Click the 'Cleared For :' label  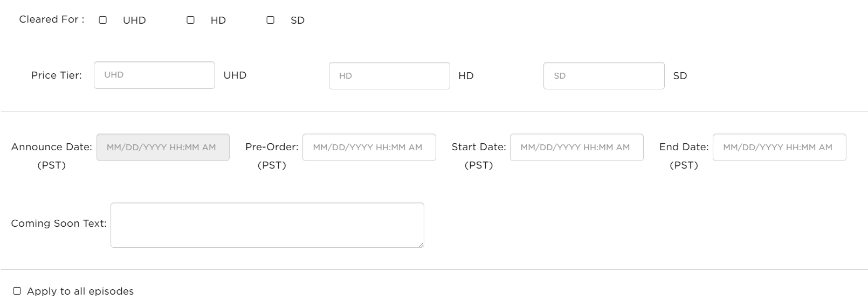coord(52,19)
